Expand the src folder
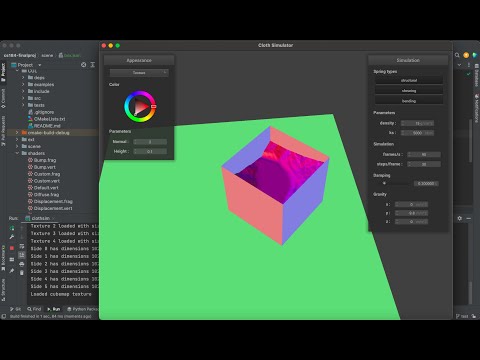The width and height of the screenshot is (480, 360). pos(23,98)
